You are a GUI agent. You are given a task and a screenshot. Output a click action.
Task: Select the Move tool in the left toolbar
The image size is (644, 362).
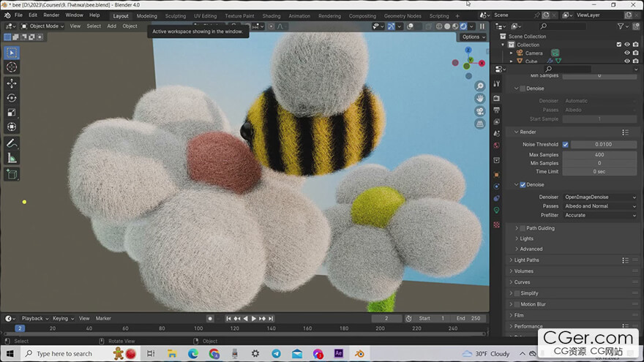pos(12,83)
